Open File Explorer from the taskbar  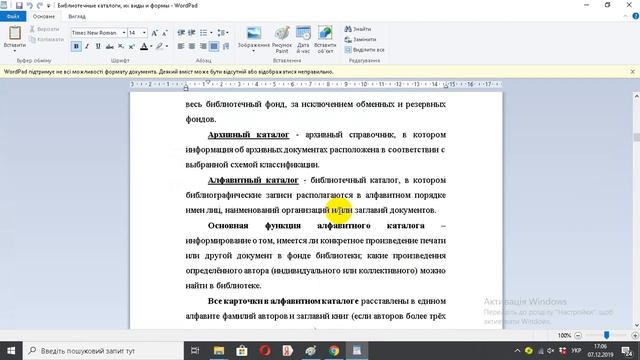coord(219,351)
